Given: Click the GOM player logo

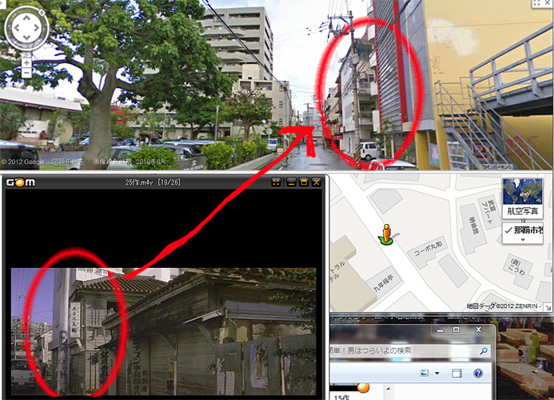Looking at the screenshot, I should click(21, 182).
